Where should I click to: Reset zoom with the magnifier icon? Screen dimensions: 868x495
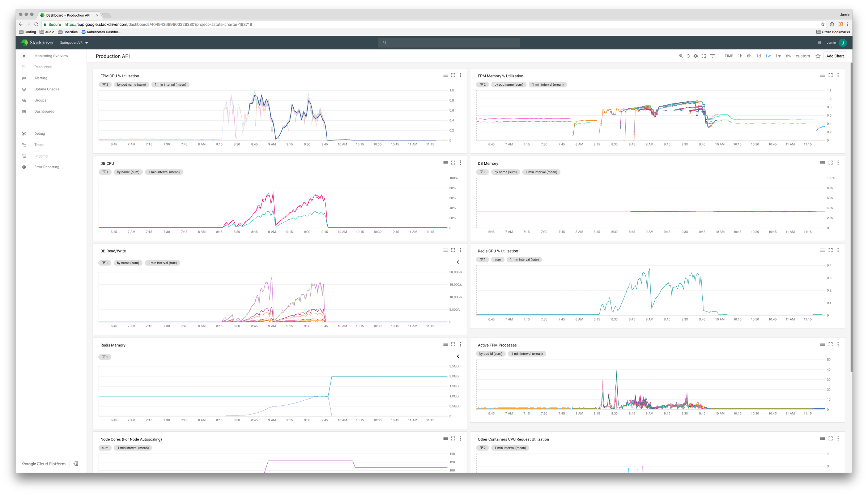681,56
